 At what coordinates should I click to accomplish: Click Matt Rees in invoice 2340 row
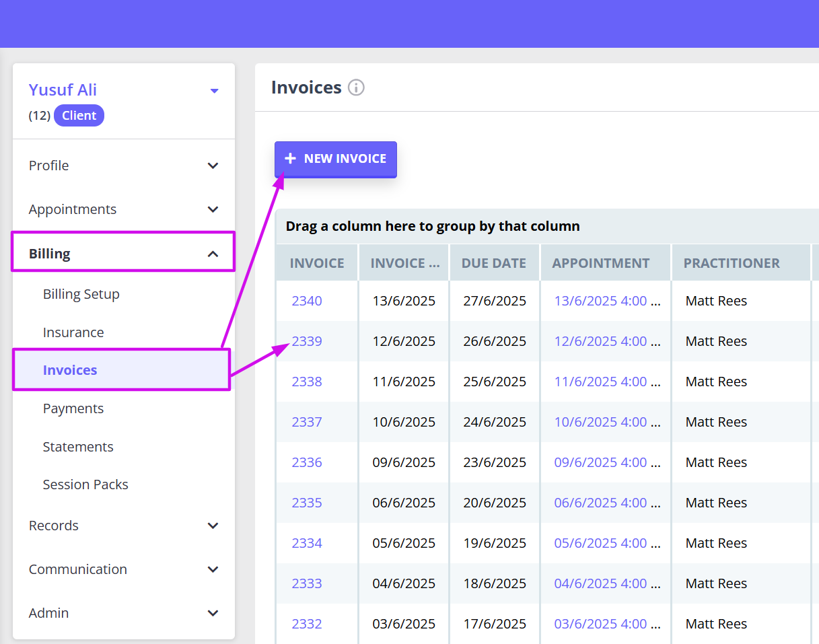tap(716, 301)
